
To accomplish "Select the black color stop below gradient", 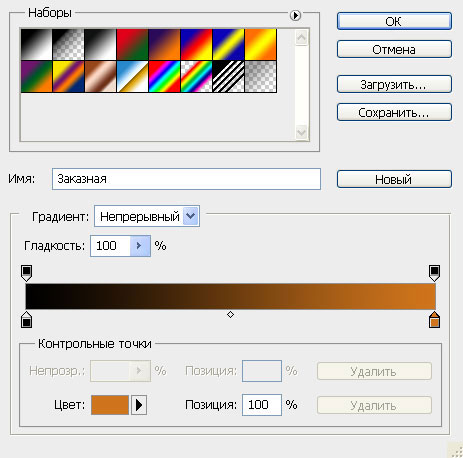I will point(26,320).
